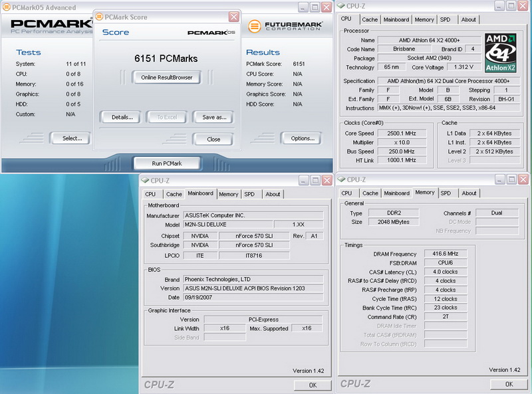The width and height of the screenshot is (532, 394).
Task: Click the Core Voltage value 1.312 V
Action: coord(464,67)
